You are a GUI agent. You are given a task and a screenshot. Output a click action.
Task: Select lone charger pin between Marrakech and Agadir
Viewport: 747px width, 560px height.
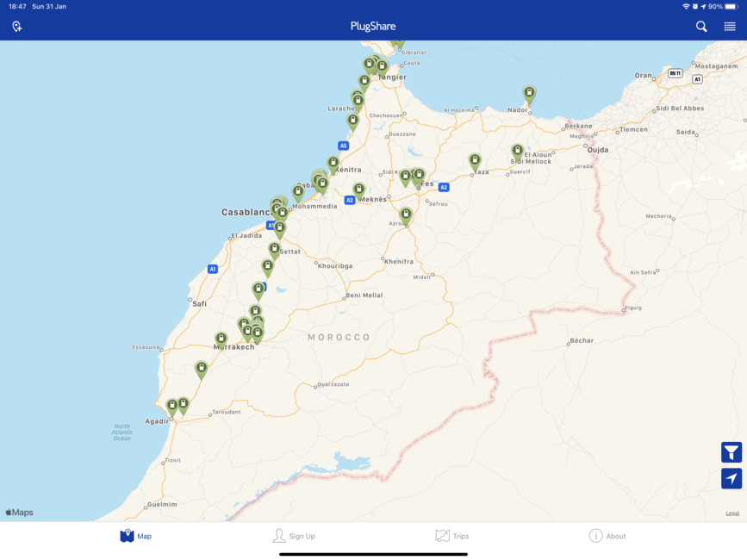point(202,369)
